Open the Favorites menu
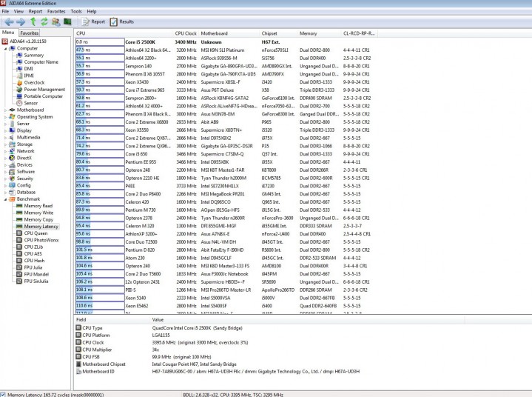 click(56, 11)
